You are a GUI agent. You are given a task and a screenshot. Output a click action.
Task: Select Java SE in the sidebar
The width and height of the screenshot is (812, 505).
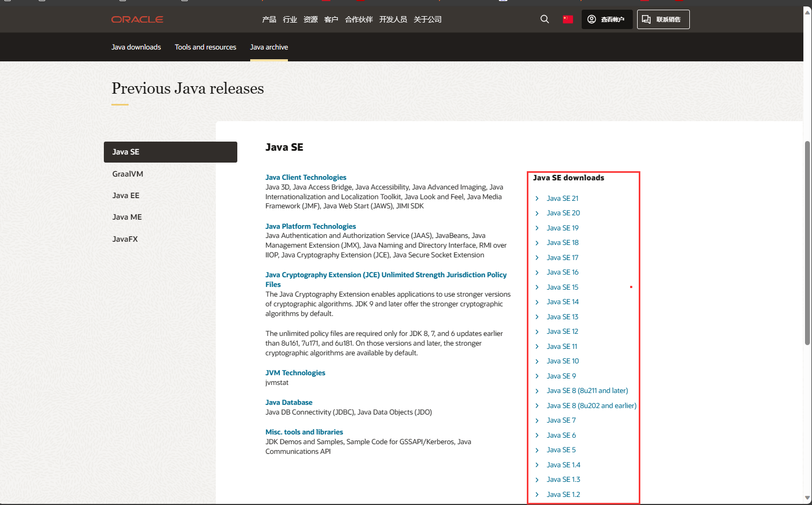[171, 152]
